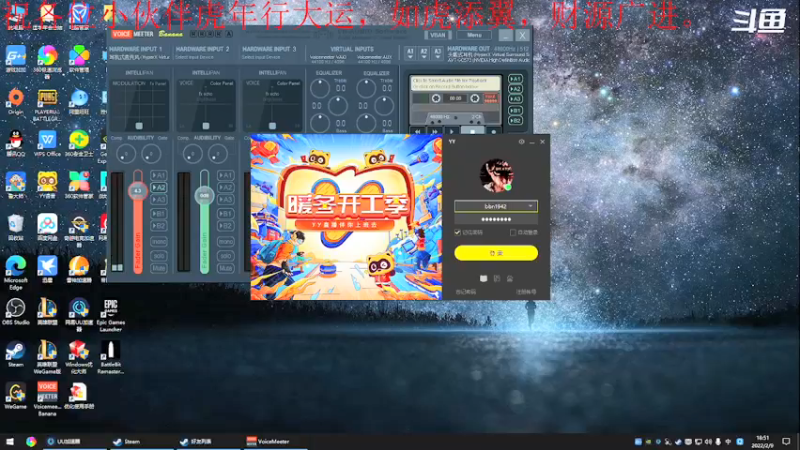Toggle cassette recorder A1 bus button

515,79
